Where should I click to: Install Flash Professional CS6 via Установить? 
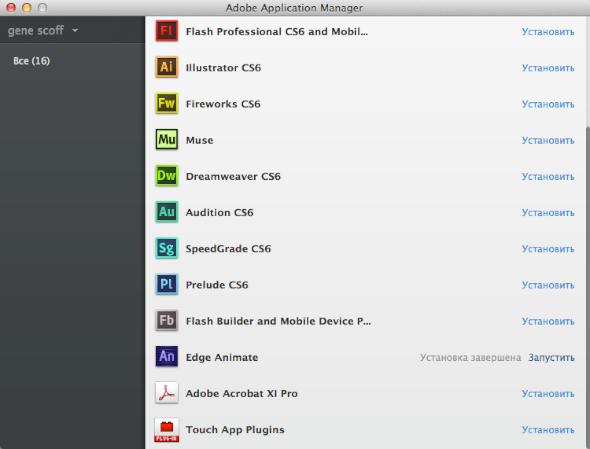[548, 32]
